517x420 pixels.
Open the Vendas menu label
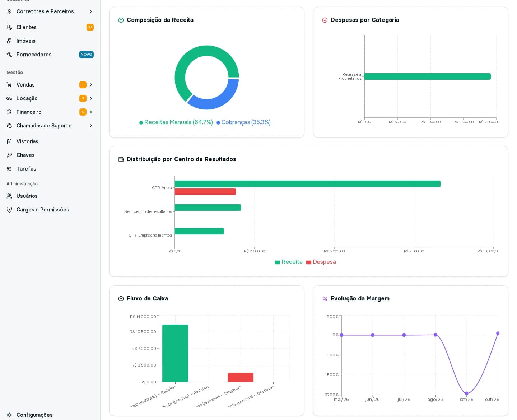[x=25, y=85]
